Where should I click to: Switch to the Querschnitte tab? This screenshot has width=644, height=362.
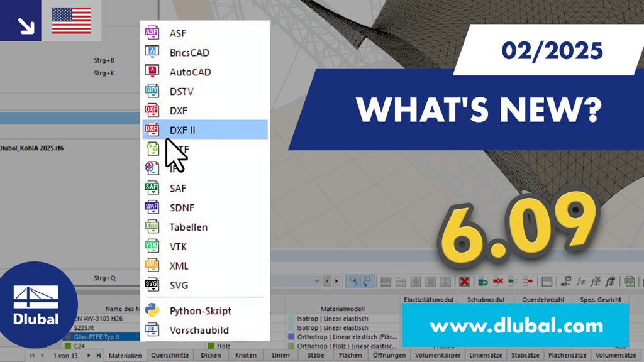pos(170,356)
